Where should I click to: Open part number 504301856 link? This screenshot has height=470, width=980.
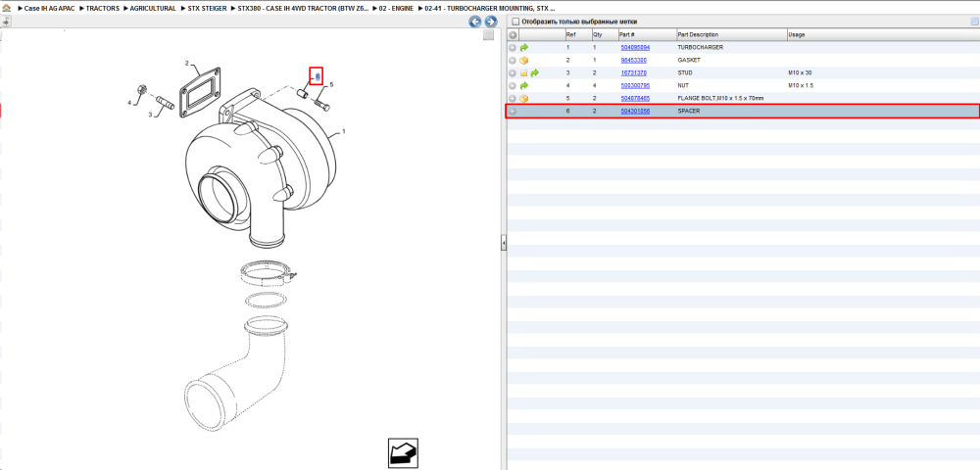coord(635,111)
